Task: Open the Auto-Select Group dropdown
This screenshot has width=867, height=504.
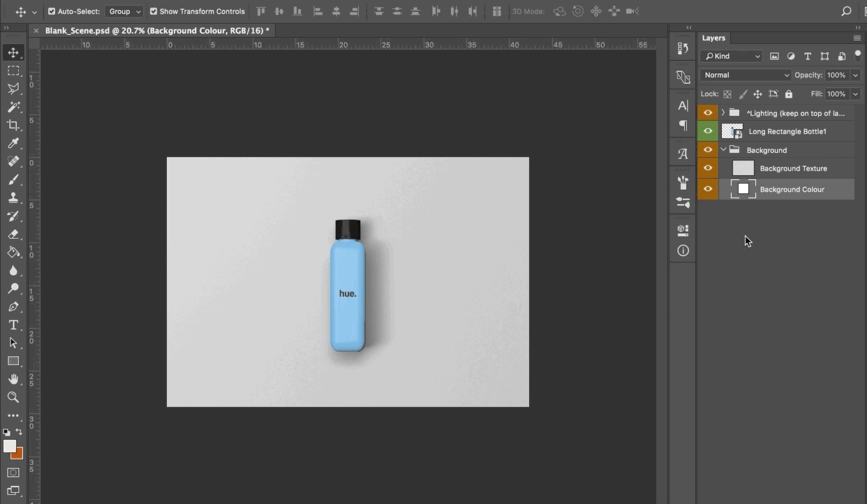Action: (x=124, y=11)
